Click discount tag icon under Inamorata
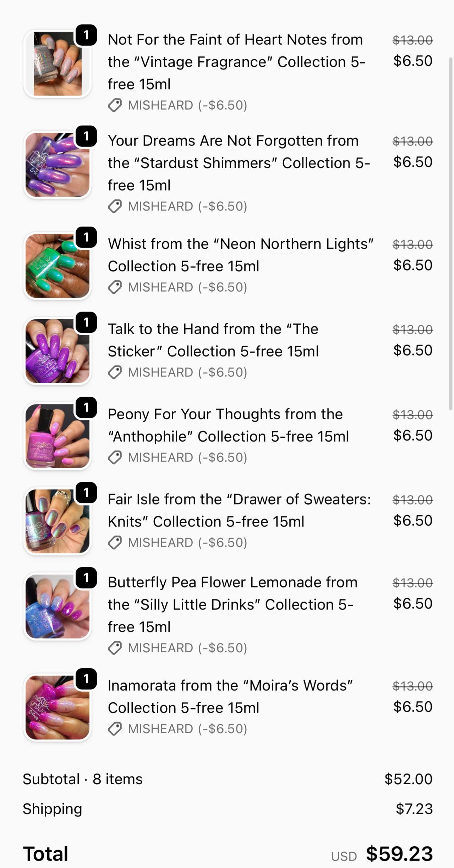The image size is (454, 868). 115,729
